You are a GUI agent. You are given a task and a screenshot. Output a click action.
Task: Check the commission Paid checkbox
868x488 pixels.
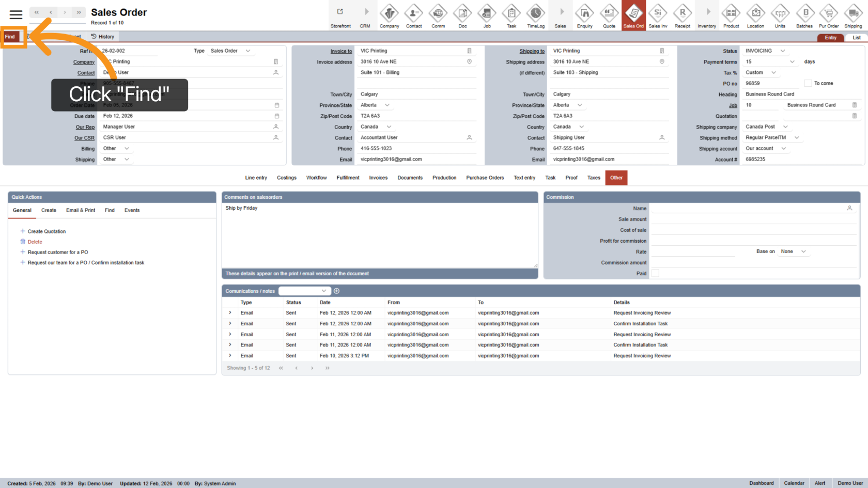[655, 273]
